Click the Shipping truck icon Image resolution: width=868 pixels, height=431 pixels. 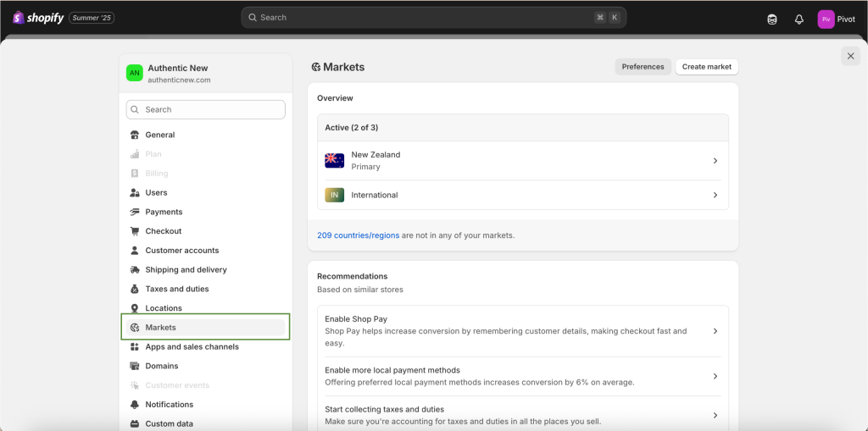(x=135, y=270)
